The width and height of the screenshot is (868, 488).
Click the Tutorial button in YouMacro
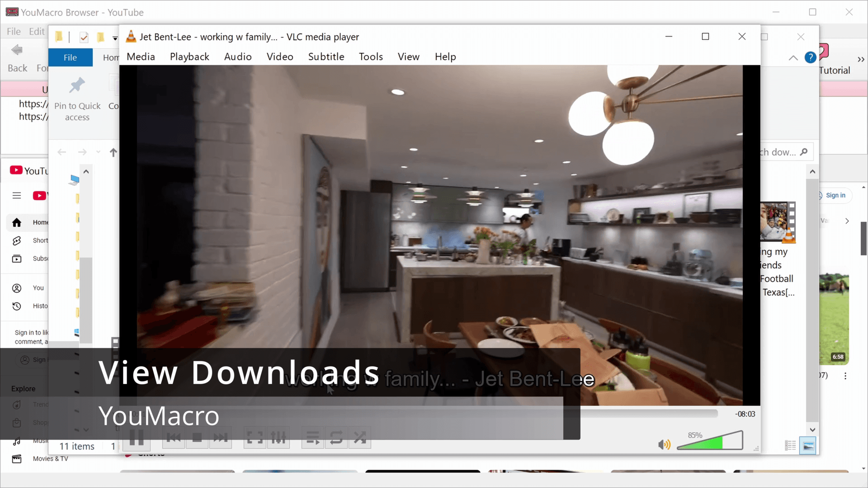835,59
